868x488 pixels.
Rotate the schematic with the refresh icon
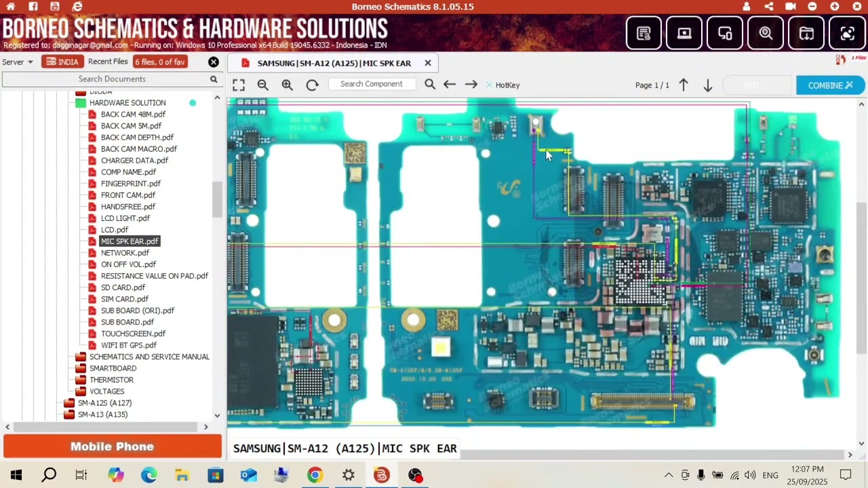312,85
